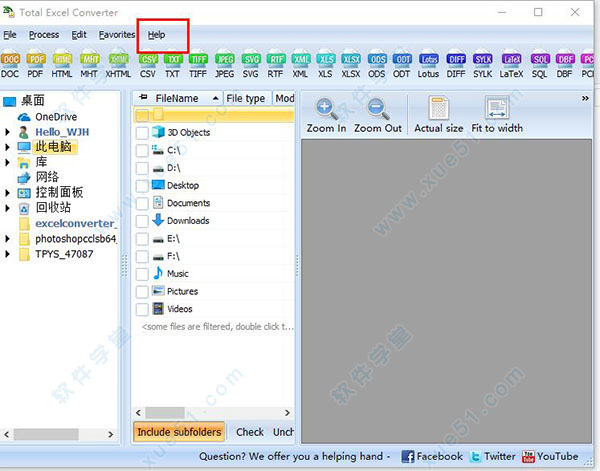This screenshot has height=471, width=600.
Task: Open the Process menu
Action: point(44,35)
